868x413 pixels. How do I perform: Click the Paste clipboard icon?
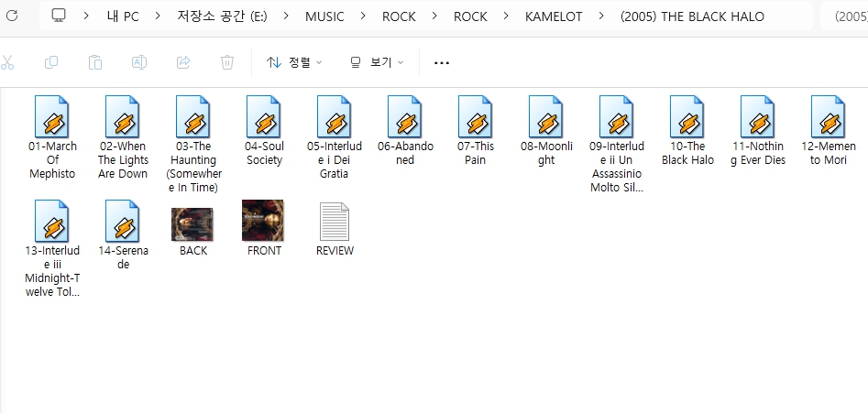(95, 62)
